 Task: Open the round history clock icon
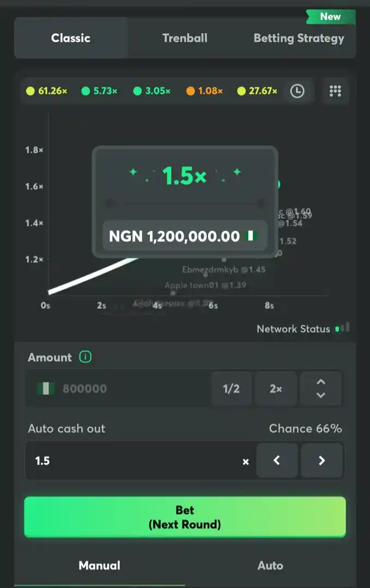point(297,91)
